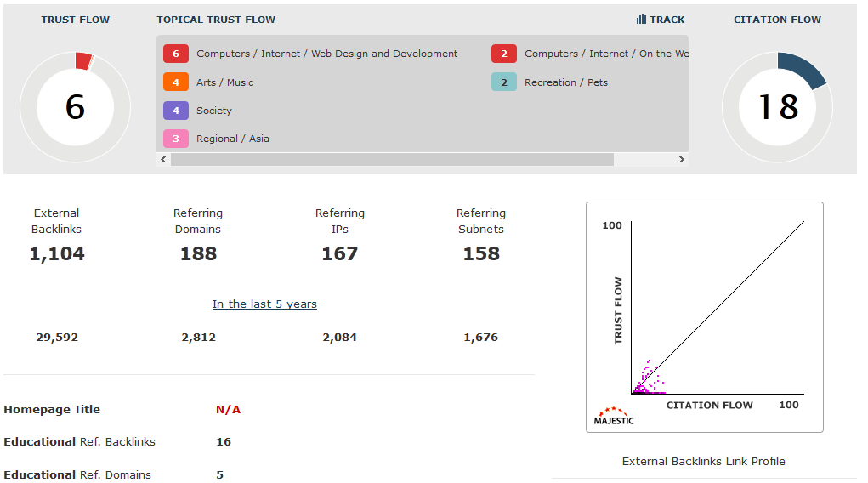This screenshot has height=483, width=868.
Task: Click the Educational Ref. Domains label
Action: coord(77,475)
